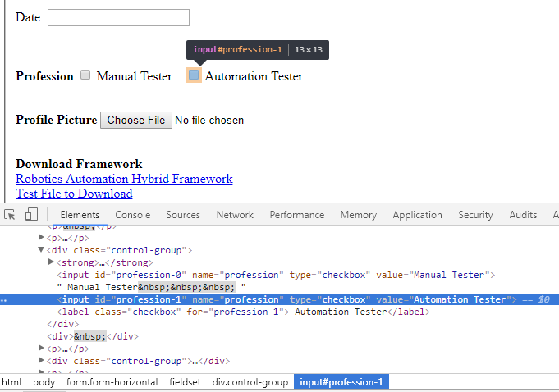Switch to the Memory tab
Screen dimensions: 559x392
tap(358, 215)
